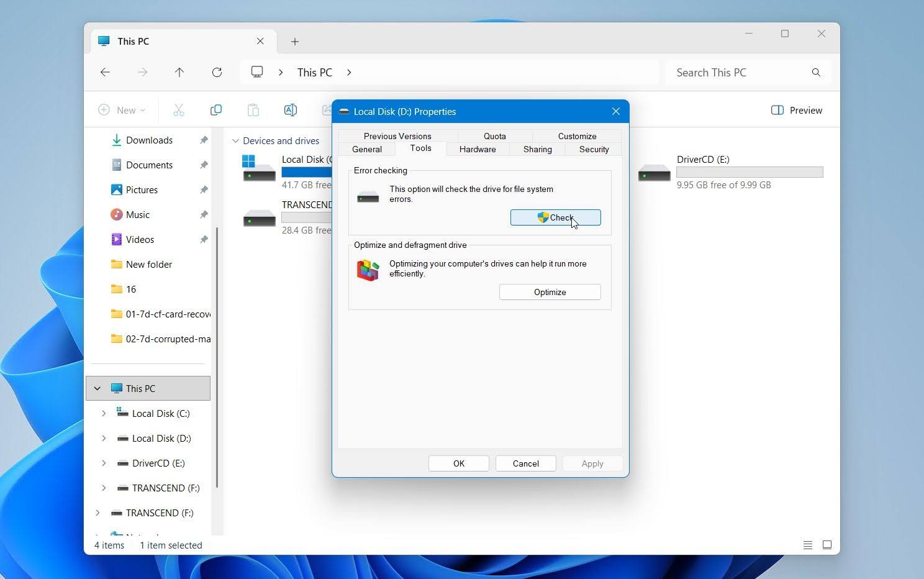Switch to the General tab
924x579 pixels.
point(367,150)
